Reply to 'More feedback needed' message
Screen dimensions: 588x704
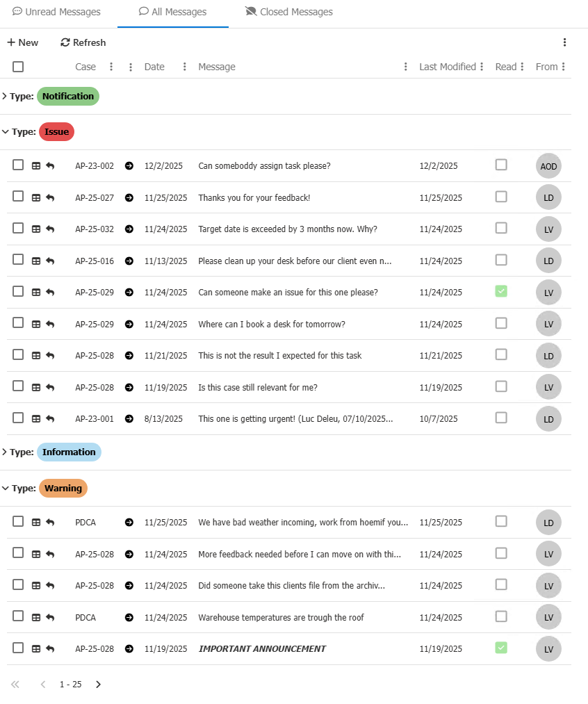coord(50,554)
